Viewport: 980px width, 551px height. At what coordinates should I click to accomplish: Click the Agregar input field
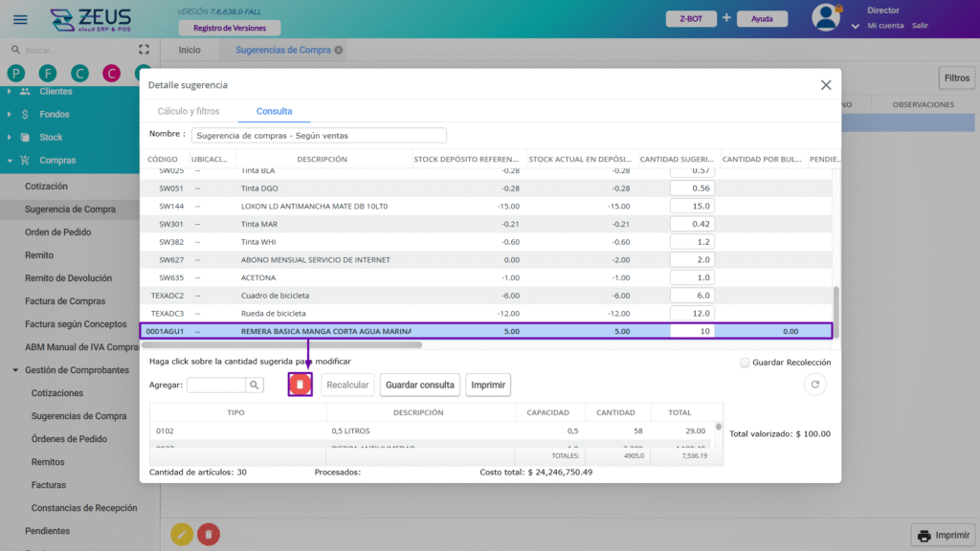pyautogui.click(x=216, y=385)
